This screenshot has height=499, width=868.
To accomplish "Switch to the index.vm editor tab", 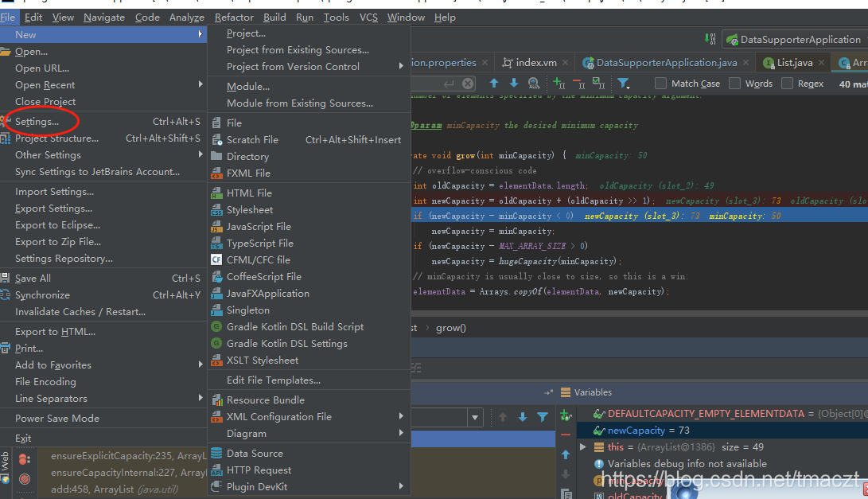I will 536,63.
